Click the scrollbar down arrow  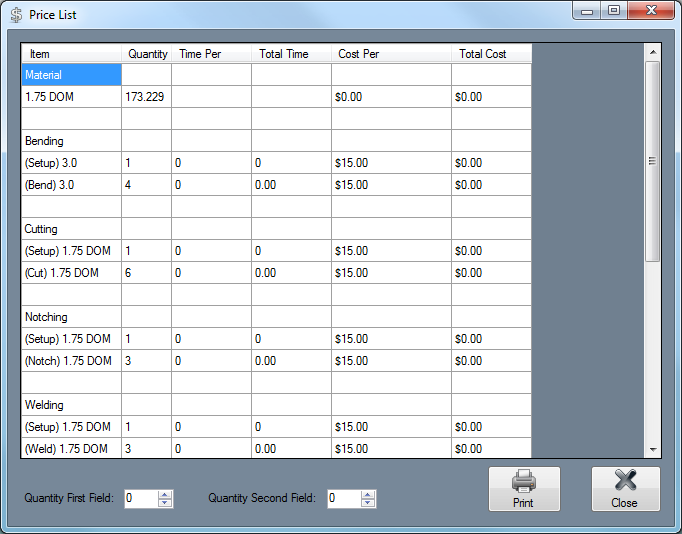pyautogui.click(x=653, y=450)
